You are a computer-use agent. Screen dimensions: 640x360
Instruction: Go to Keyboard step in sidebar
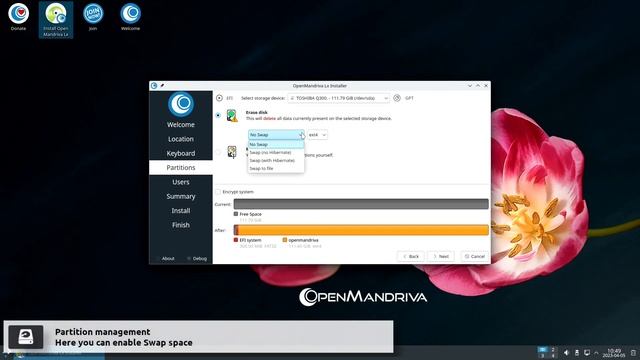click(x=181, y=153)
